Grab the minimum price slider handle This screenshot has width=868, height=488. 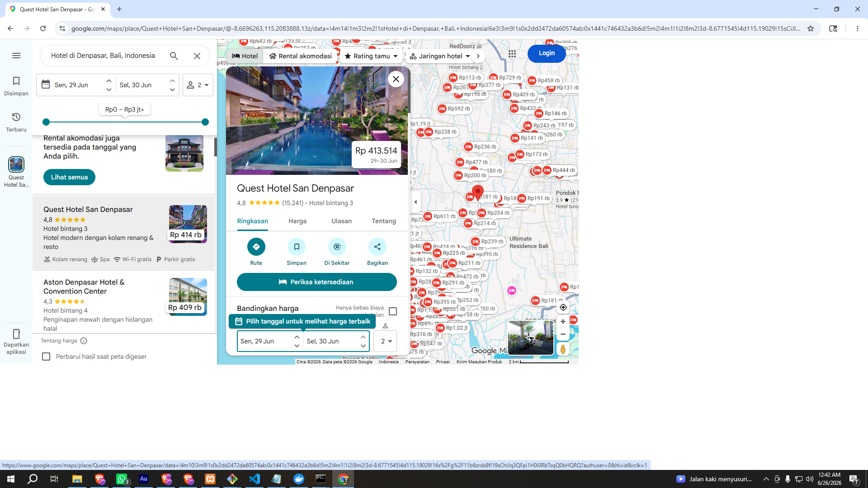click(46, 122)
